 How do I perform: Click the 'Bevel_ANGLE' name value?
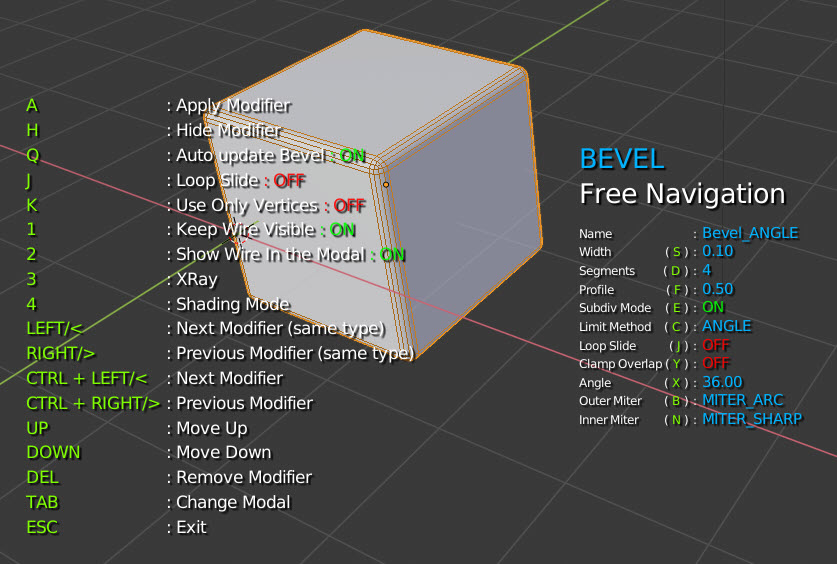(750, 233)
